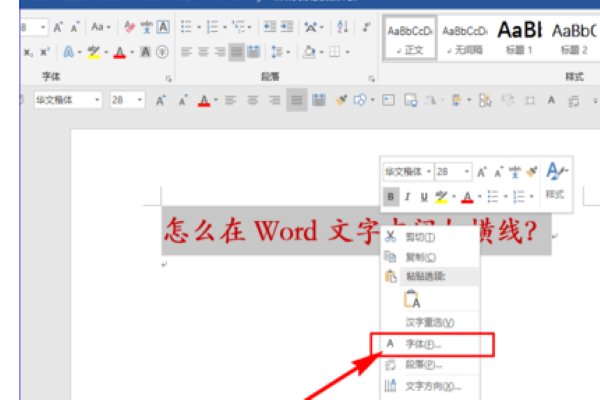Apply Character Shading in the ribbon
600x400 pixels.
point(145,52)
